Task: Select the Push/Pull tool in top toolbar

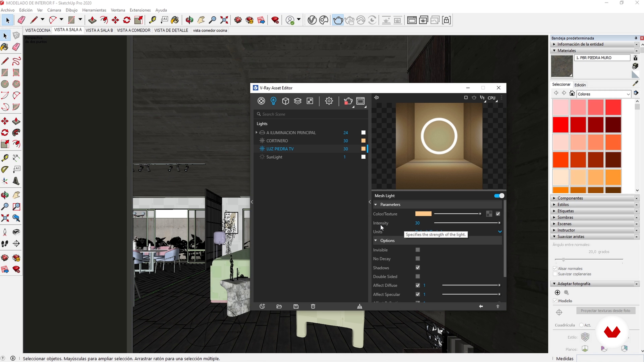Action: click(92, 20)
